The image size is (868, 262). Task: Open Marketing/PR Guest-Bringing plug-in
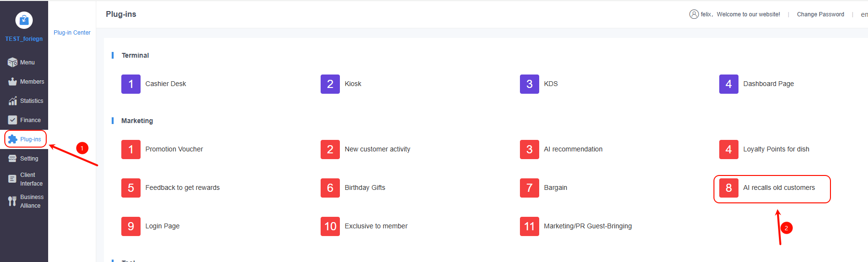587,226
